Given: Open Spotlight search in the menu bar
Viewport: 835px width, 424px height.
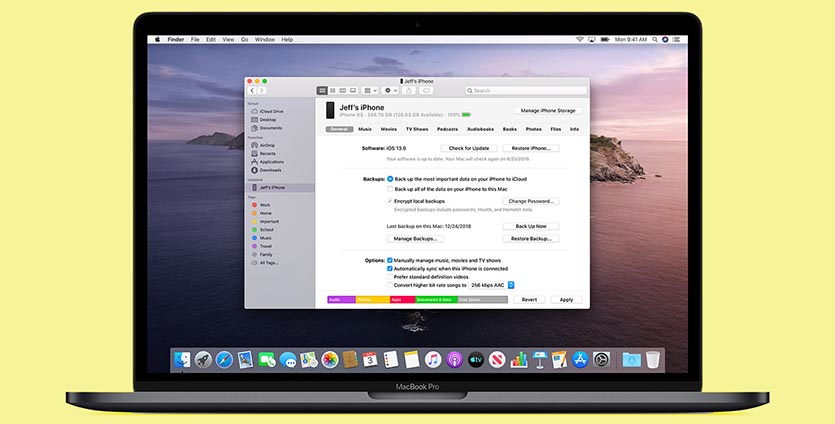Looking at the screenshot, I should (653, 39).
